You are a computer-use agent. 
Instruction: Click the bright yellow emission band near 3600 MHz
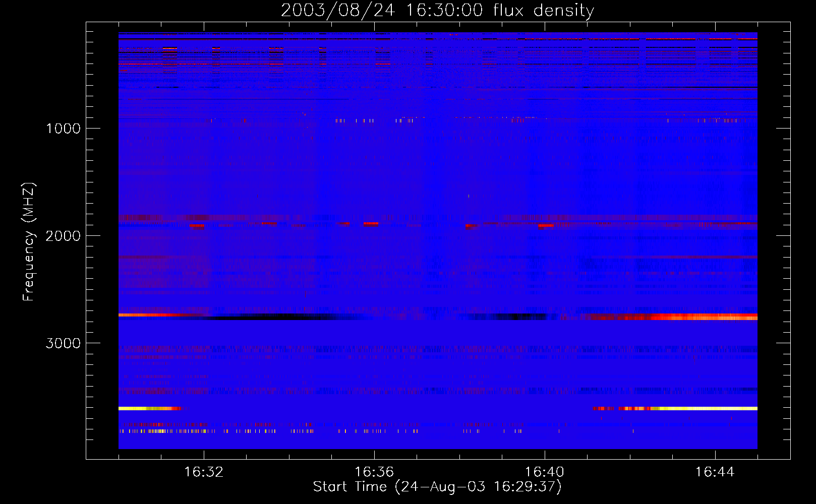676,408
